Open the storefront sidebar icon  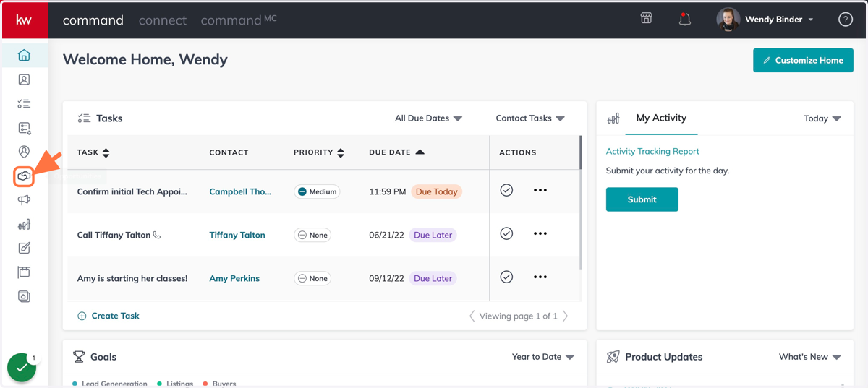[x=24, y=272]
